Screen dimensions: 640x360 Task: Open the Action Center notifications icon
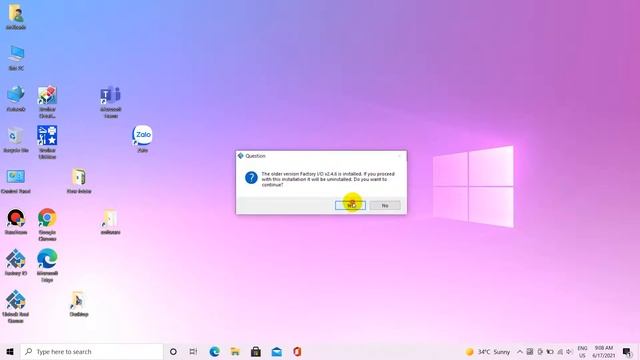[627, 352]
